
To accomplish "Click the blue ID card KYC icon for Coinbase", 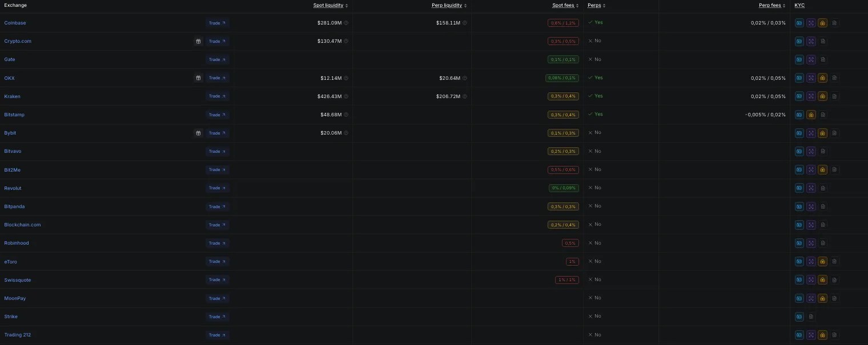I will click(799, 23).
